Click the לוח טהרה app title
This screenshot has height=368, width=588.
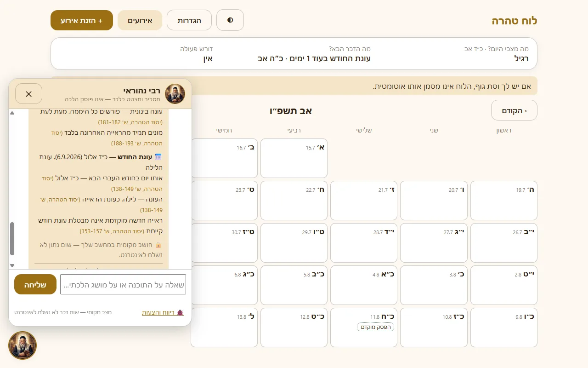[x=514, y=21]
